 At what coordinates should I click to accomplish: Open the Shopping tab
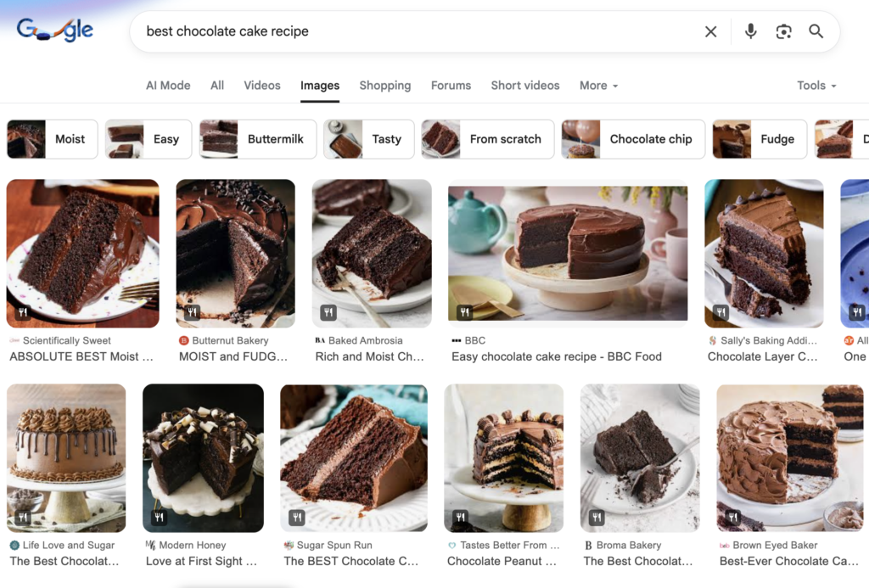(384, 85)
